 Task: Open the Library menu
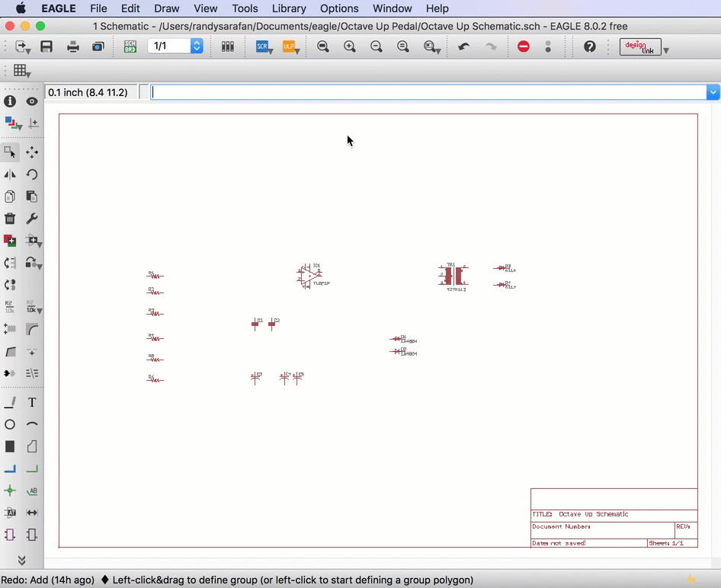(289, 8)
